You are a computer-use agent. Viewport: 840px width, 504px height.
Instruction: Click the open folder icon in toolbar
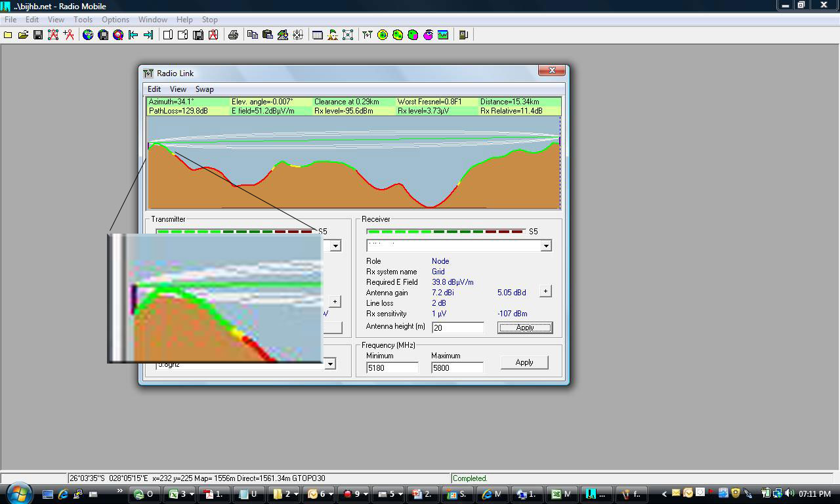point(23,35)
